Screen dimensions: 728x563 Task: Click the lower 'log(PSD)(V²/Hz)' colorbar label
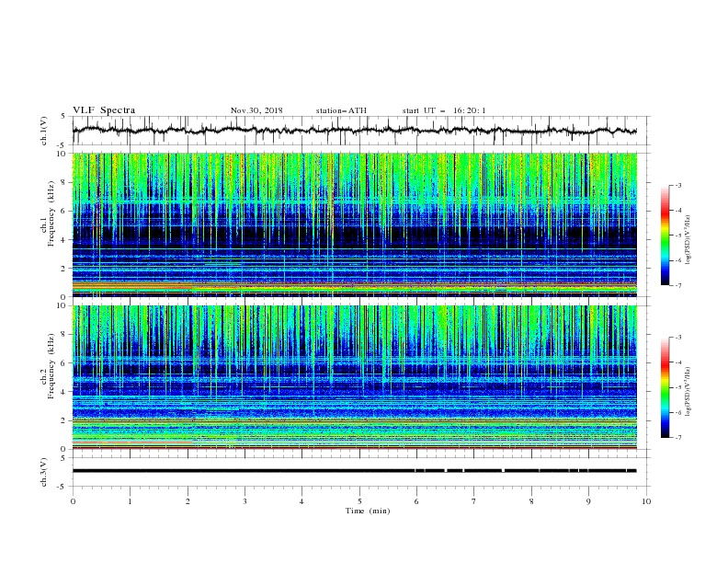click(688, 392)
